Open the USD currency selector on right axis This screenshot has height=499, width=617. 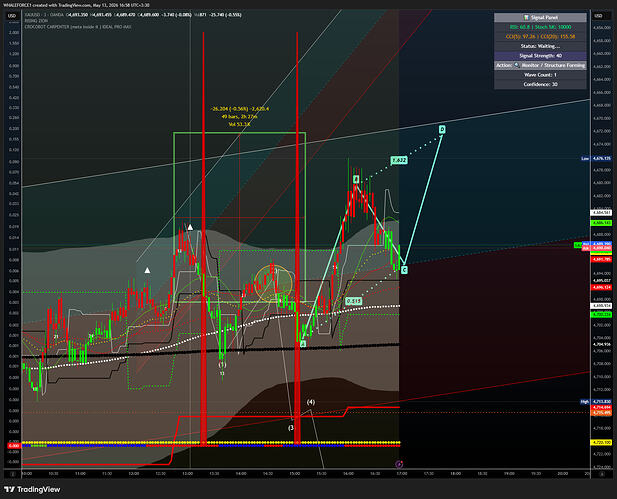598,16
